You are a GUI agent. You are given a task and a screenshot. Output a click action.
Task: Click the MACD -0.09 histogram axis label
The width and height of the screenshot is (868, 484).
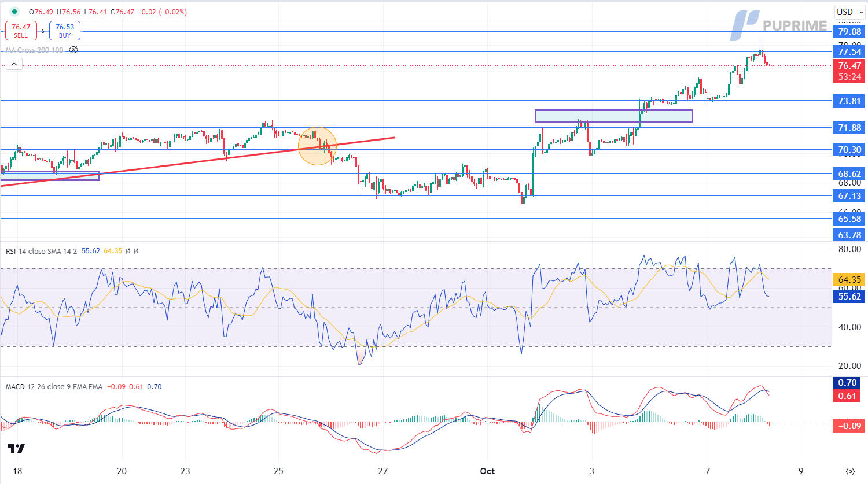849,426
